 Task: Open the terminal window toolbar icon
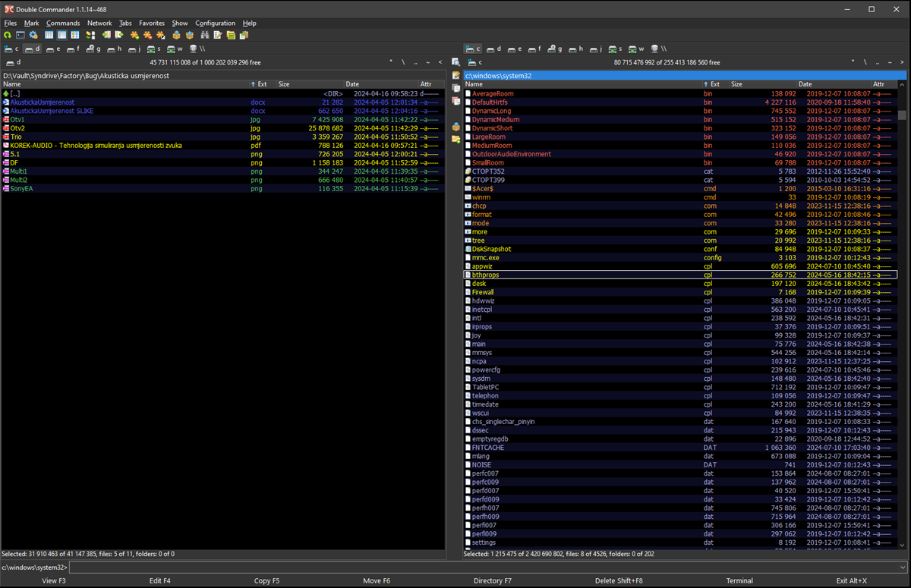(x=20, y=35)
